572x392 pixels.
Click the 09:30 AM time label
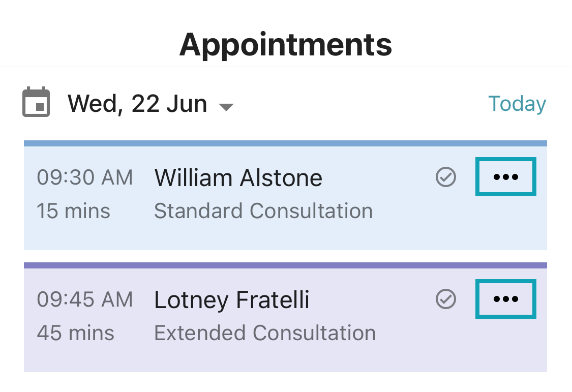pos(85,178)
